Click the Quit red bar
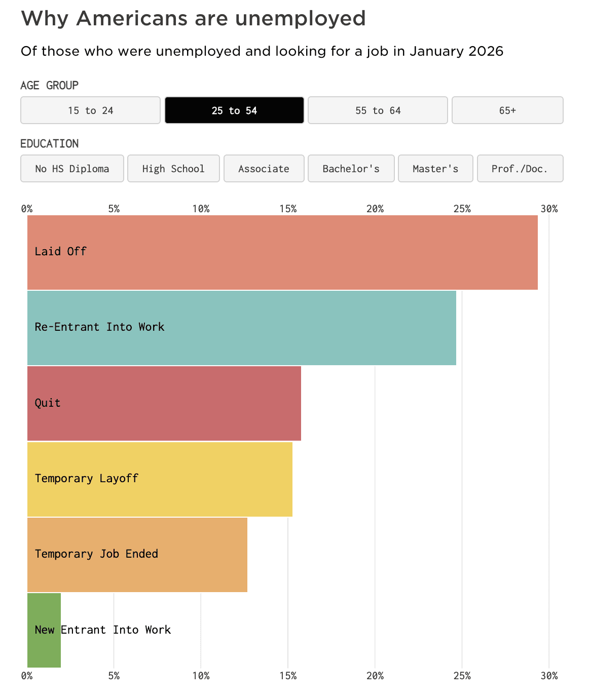The image size is (589, 700). click(164, 403)
